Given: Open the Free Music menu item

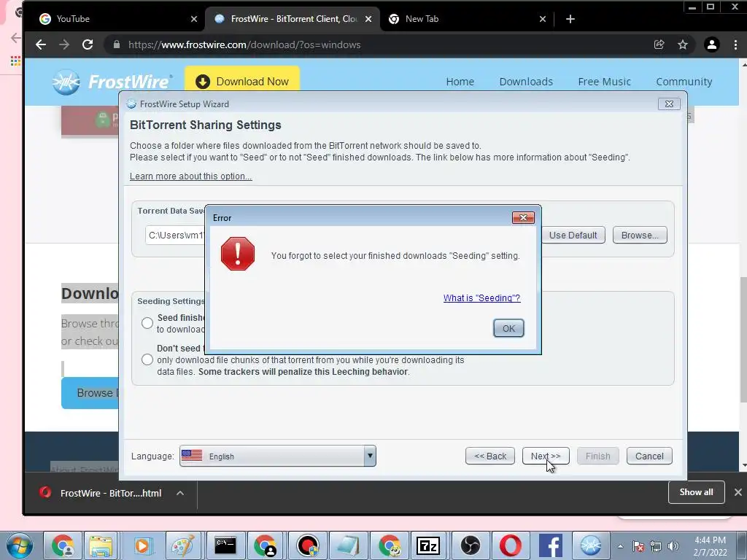Looking at the screenshot, I should point(604,82).
